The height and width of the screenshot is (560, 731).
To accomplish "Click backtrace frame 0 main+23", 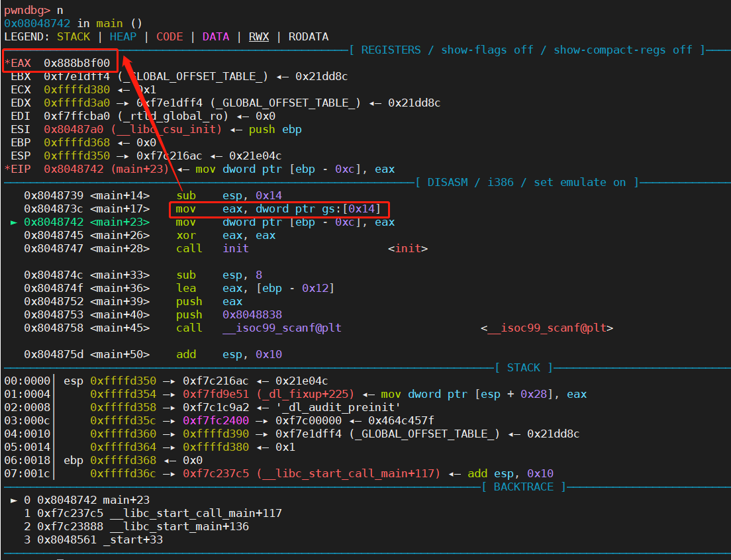I will (87, 500).
